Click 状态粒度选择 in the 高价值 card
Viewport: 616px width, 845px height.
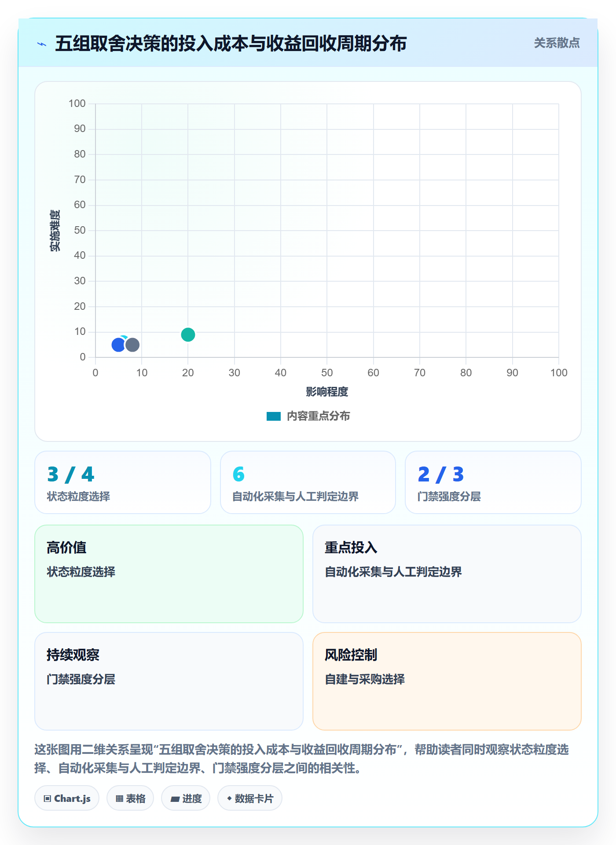coord(81,572)
